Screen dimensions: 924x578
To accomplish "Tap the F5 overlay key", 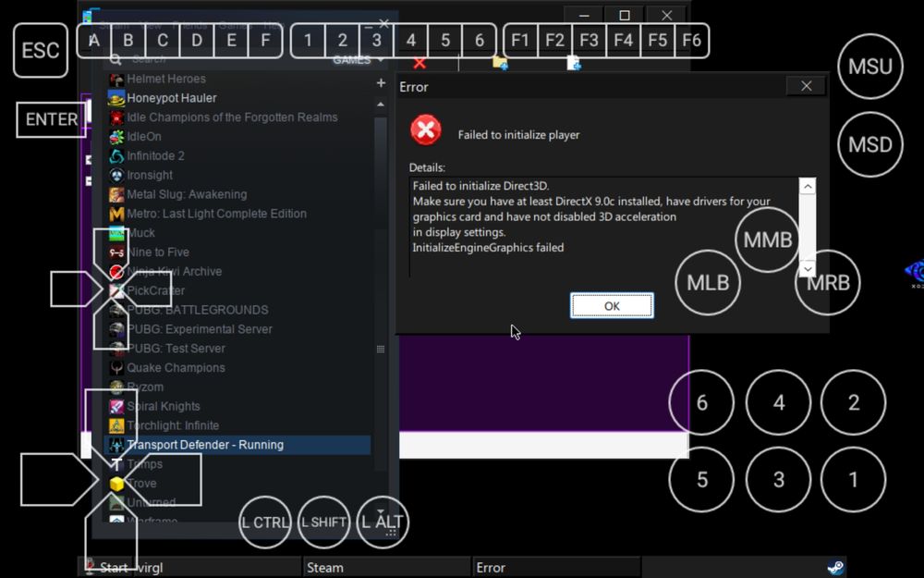I will pos(657,40).
